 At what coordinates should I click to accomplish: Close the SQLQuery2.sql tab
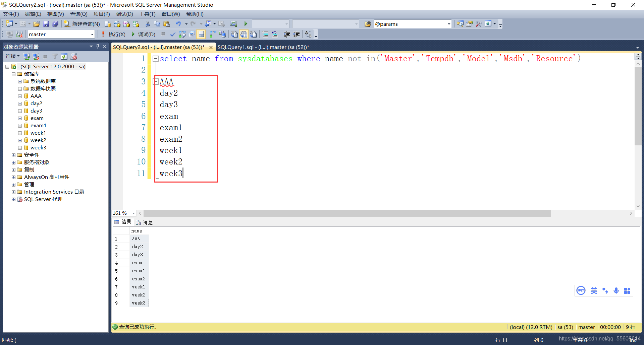tap(211, 48)
